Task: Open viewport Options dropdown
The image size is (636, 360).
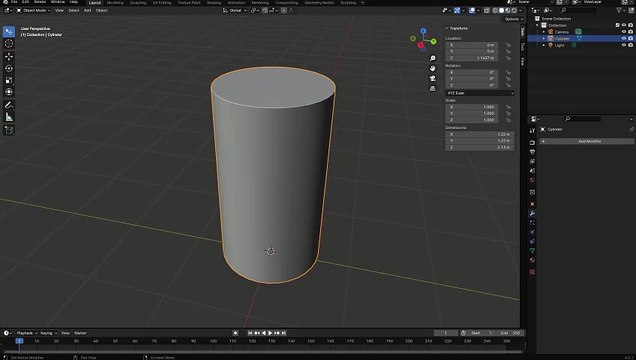Action: pyautogui.click(x=514, y=19)
